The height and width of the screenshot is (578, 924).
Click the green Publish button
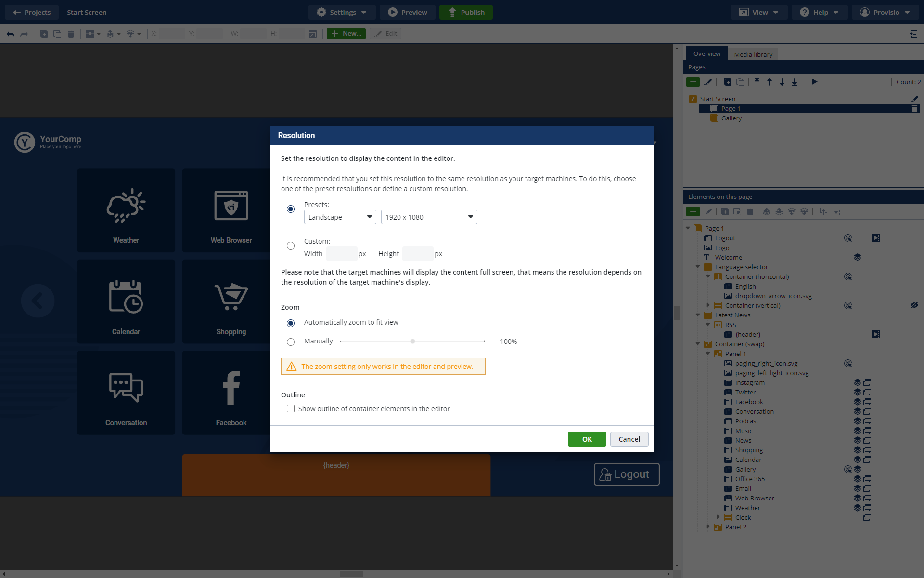click(x=466, y=12)
